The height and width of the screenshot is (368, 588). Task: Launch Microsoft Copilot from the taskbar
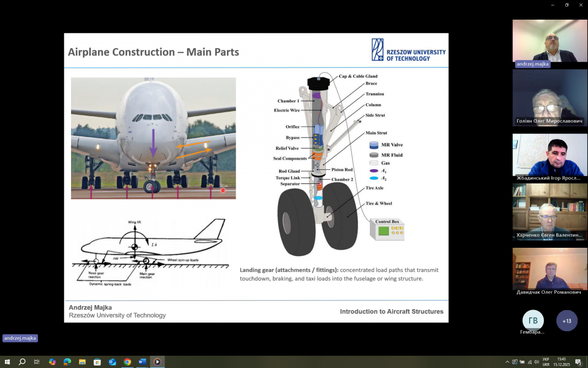[x=52, y=362]
